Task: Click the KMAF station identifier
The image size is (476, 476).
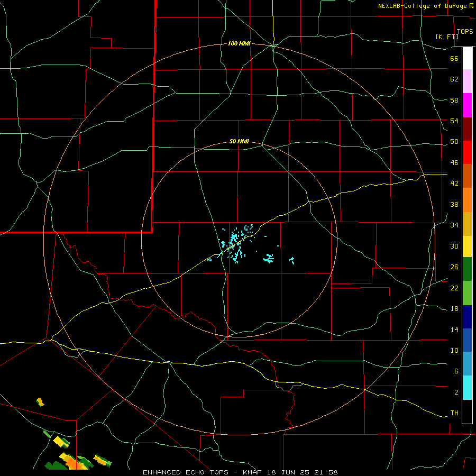Action: pyautogui.click(x=252, y=472)
